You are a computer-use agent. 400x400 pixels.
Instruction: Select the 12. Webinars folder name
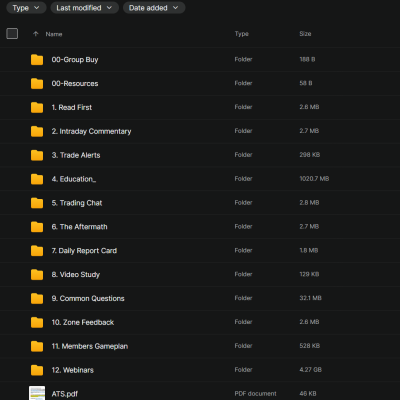pos(73,370)
